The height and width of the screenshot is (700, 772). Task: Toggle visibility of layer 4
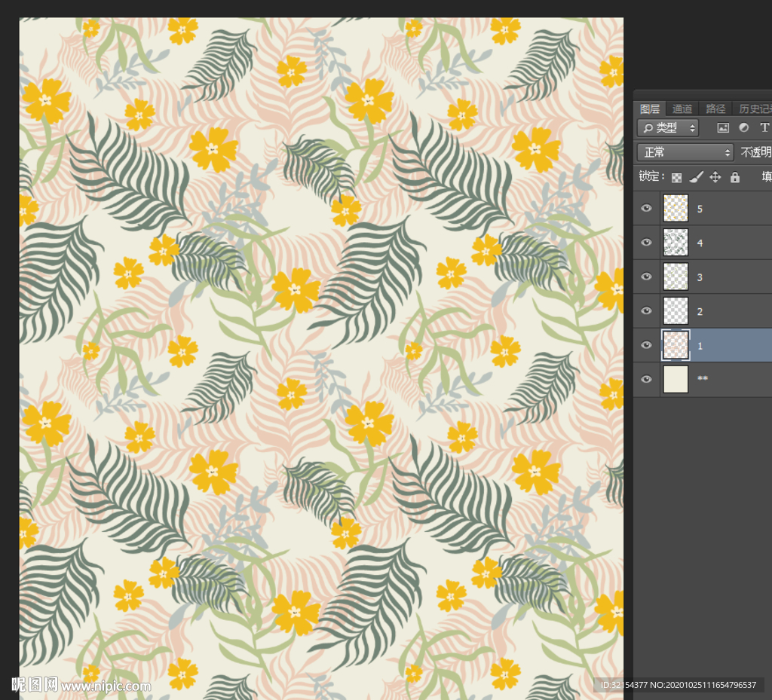646,243
